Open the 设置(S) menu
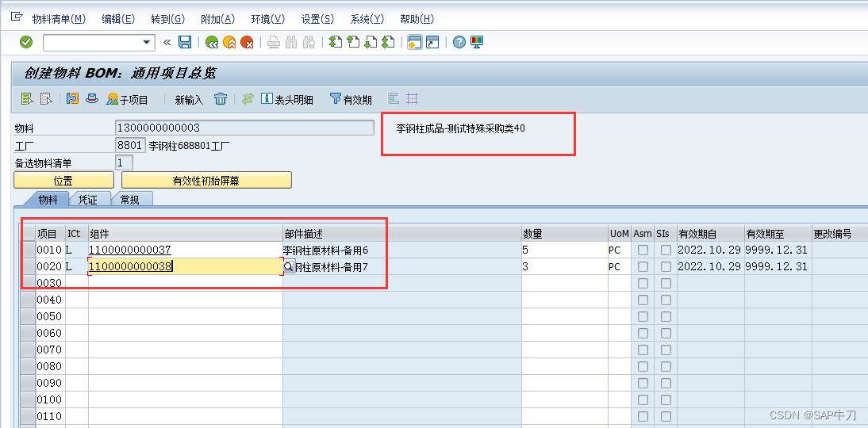Viewport: 868px width, 428px height. pyautogui.click(x=317, y=19)
